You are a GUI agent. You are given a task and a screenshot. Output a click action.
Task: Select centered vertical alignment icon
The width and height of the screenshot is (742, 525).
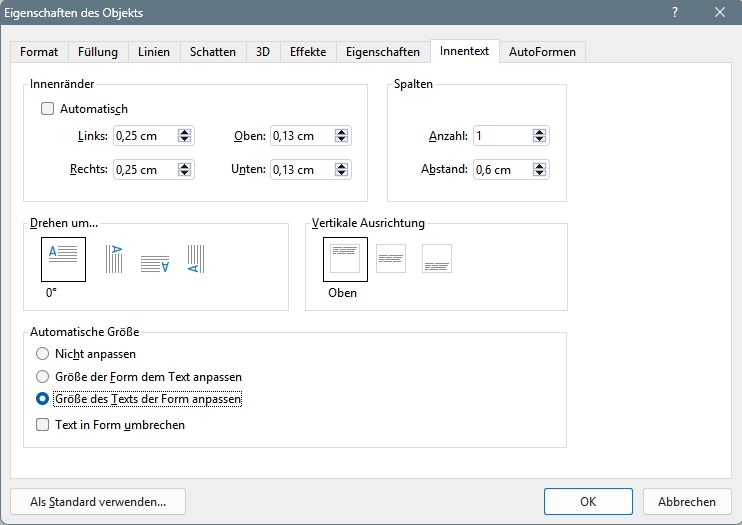(x=391, y=258)
